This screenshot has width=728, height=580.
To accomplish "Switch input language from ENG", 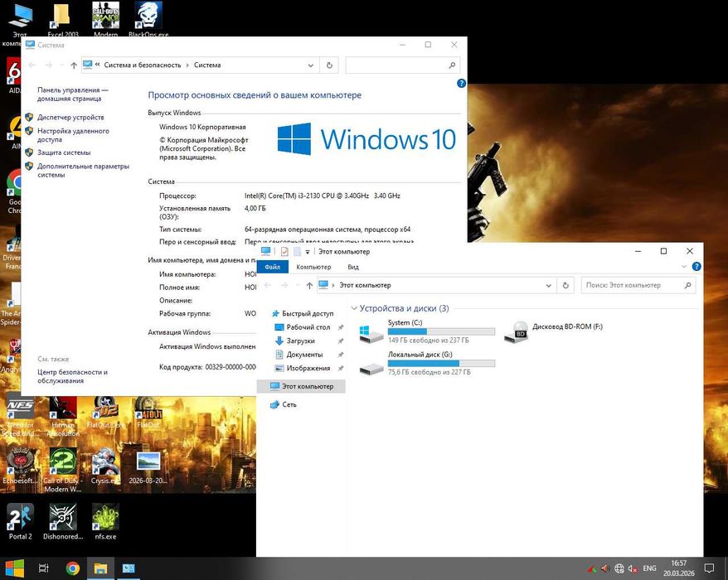I will pyautogui.click(x=649, y=568).
